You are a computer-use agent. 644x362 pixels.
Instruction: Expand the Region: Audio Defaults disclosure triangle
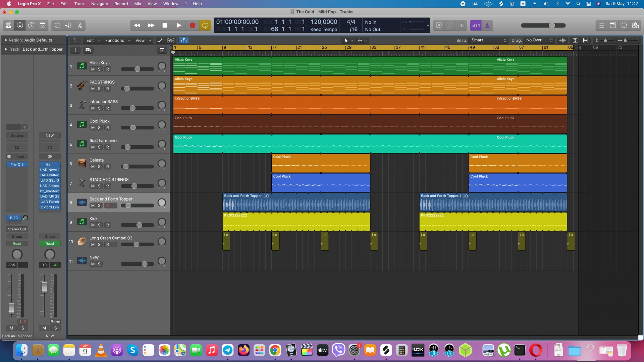(6, 40)
